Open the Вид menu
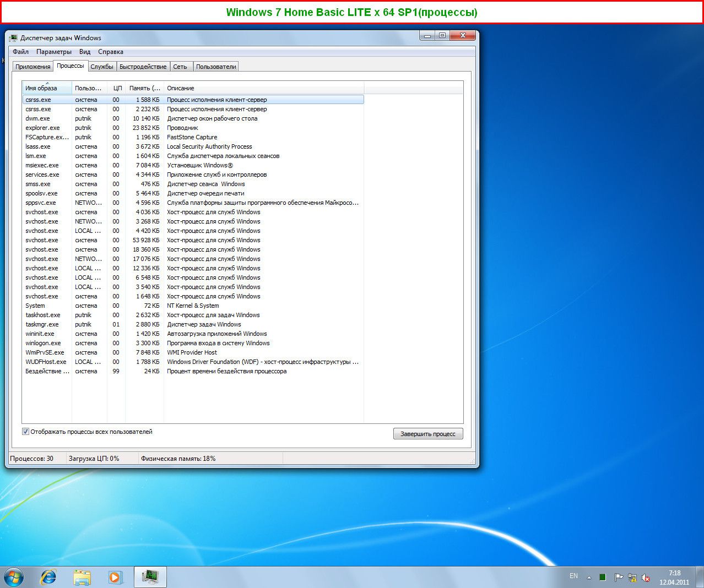Screen dimensions: 704x588 click(85, 52)
